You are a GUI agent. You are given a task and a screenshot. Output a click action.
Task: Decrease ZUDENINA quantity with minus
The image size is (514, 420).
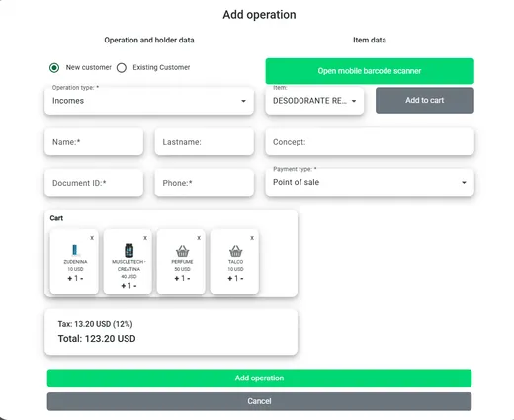point(81,279)
